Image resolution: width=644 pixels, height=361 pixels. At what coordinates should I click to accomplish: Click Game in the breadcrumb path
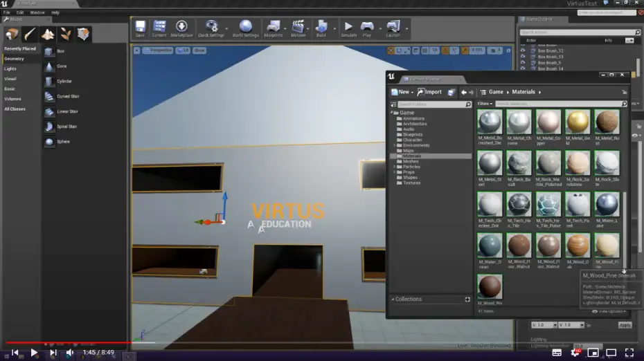(x=496, y=92)
